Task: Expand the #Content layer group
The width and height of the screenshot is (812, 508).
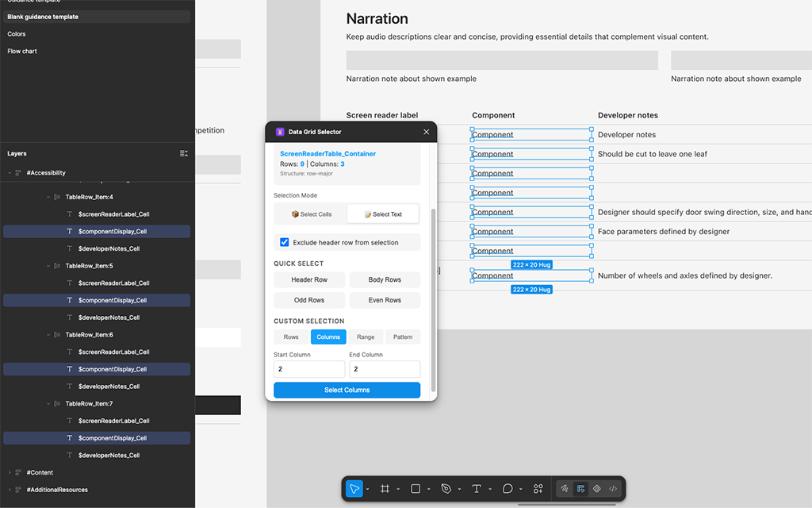Action: 10,473
